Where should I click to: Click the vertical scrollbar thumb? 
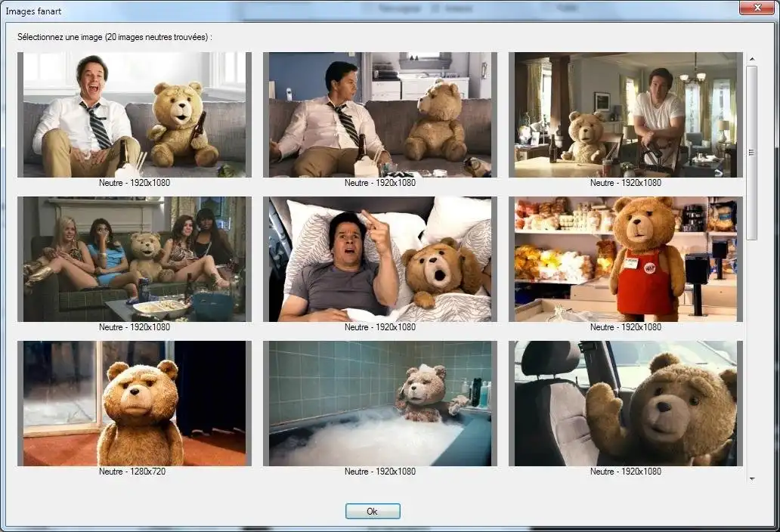coord(751,153)
